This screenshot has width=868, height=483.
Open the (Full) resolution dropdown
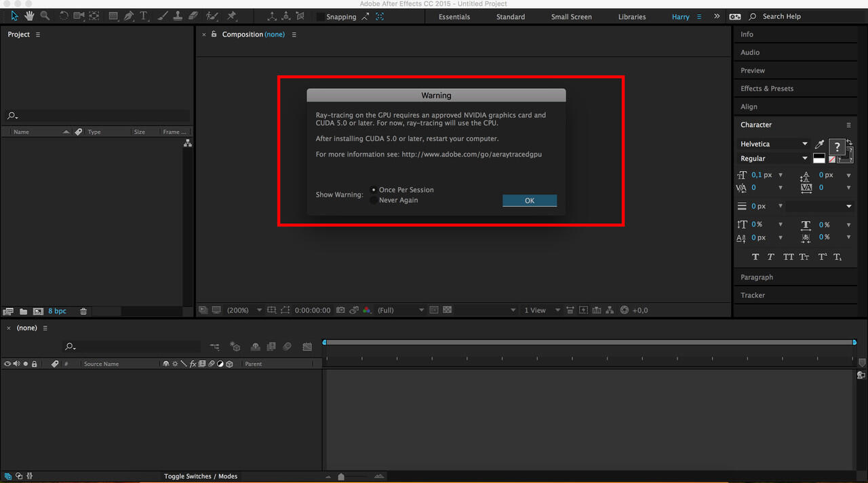[400, 310]
